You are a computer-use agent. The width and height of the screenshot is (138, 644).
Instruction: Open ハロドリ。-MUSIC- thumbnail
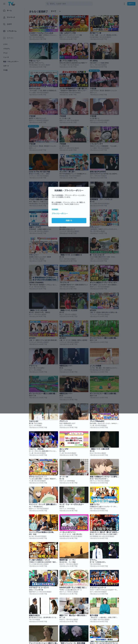coord(43,439)
